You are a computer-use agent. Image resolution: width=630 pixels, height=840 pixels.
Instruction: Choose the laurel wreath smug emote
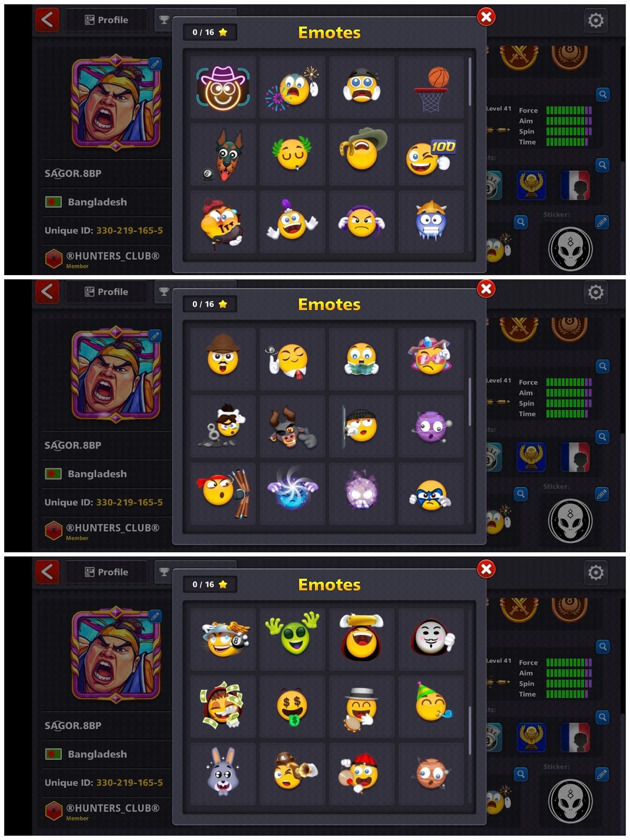click(x=292, y=155)
